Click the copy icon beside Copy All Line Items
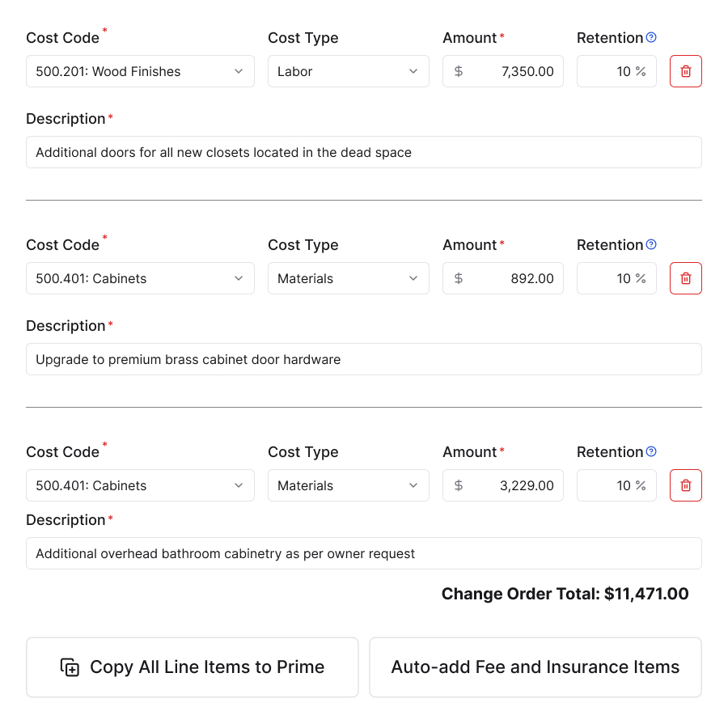Screen dimensions: 728x728 (70, 667)
